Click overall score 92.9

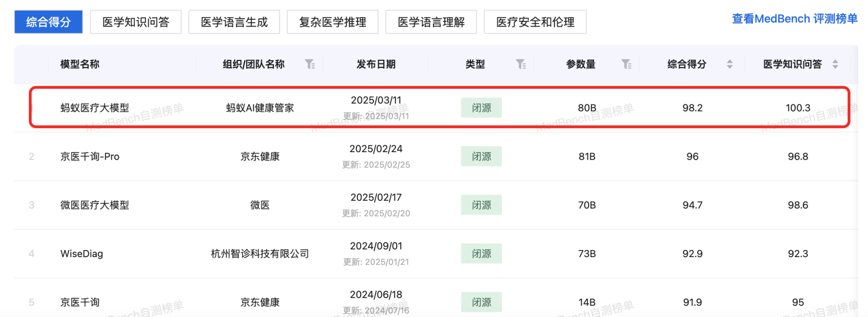[692, 254]
